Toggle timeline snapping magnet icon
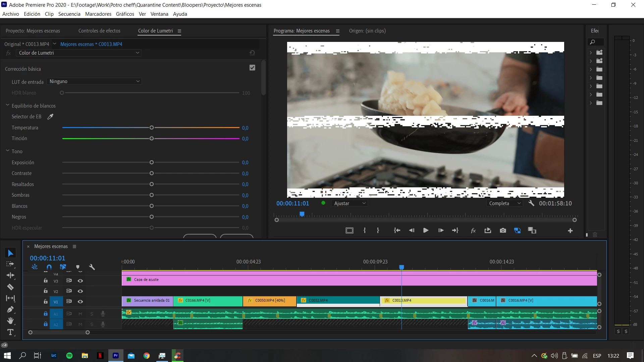644x362 pixels. tap(49, 267)
